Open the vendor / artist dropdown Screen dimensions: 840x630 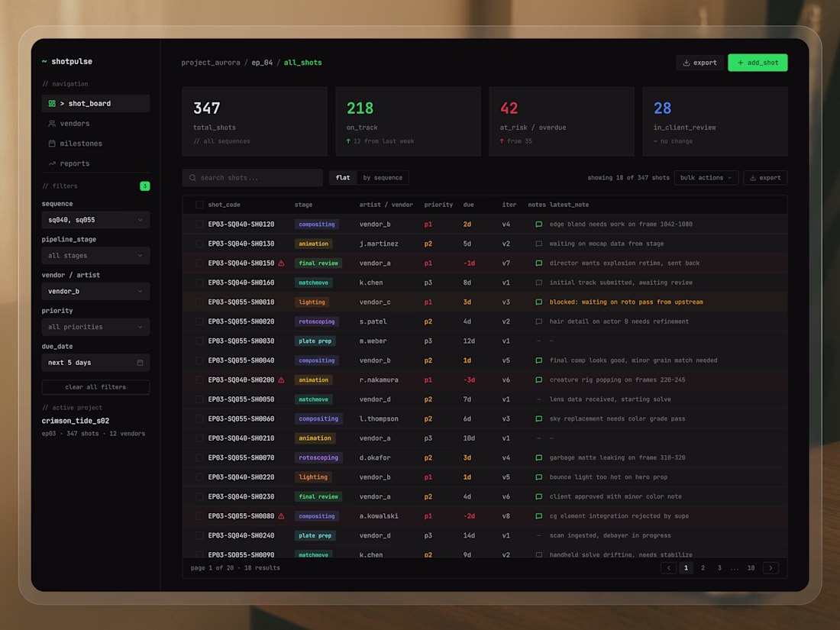95,292
